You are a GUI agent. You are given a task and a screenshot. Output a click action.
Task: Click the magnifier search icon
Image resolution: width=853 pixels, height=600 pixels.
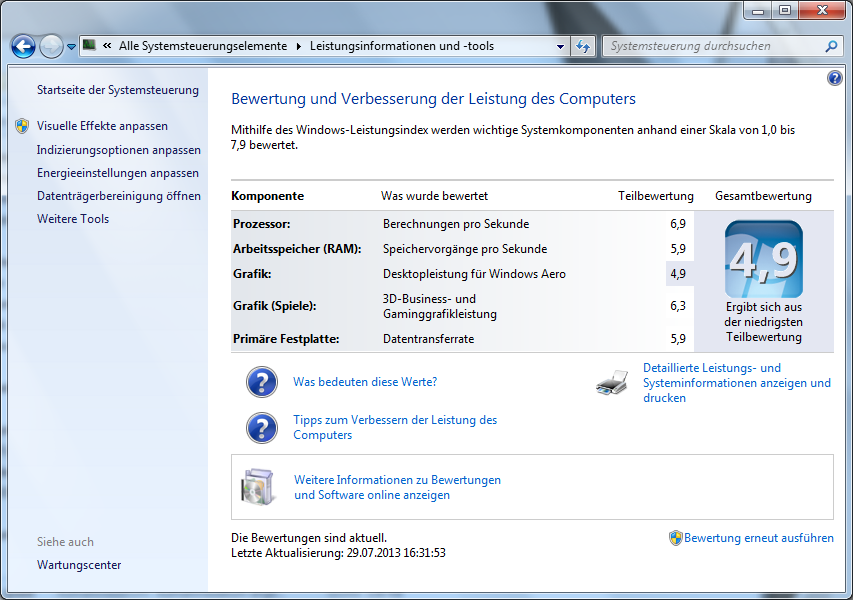click(x=831, y=46)
